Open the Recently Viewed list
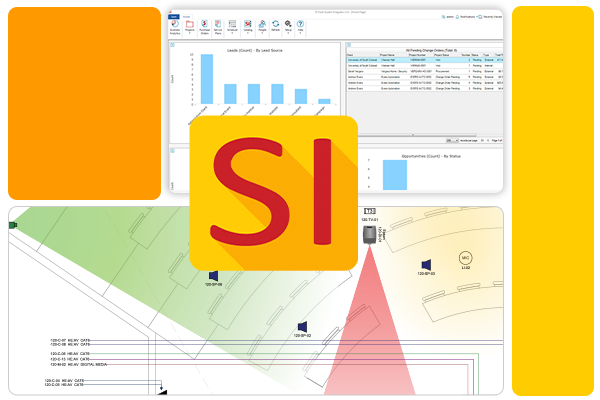The height and width of the screenshot is (400, 600). [490, 17]
